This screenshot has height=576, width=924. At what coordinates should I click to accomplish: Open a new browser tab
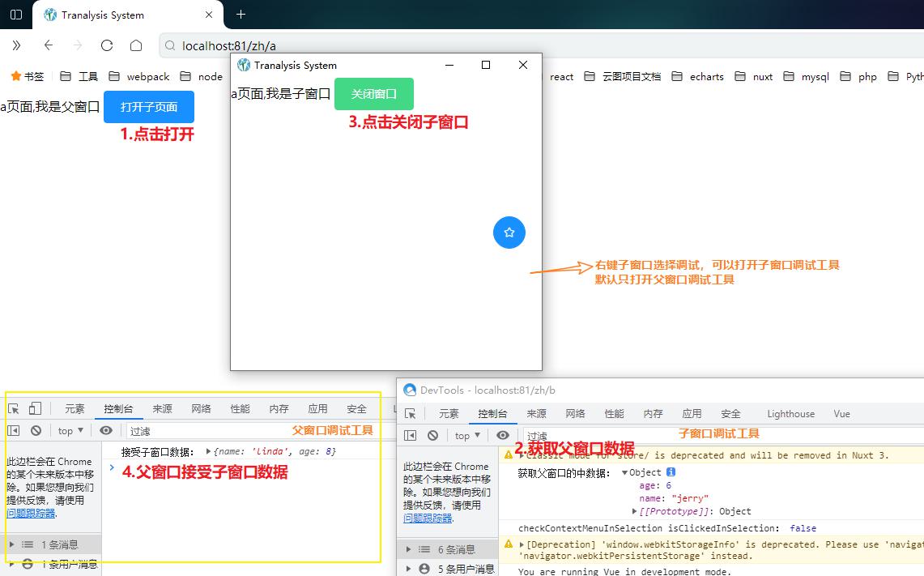click(241, 15)
